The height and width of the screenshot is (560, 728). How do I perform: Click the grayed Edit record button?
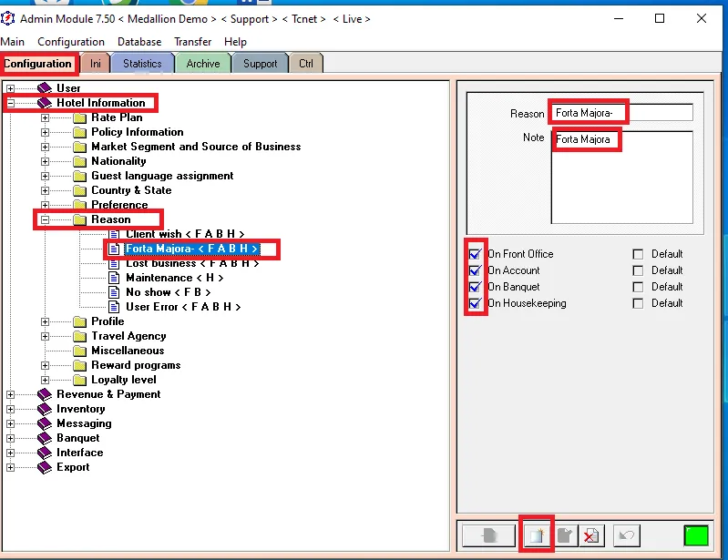coord(565,536)
